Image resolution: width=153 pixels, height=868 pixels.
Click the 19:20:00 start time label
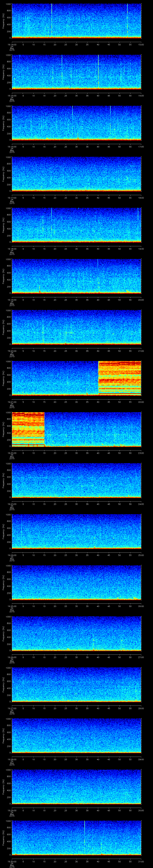pos(12,351)
